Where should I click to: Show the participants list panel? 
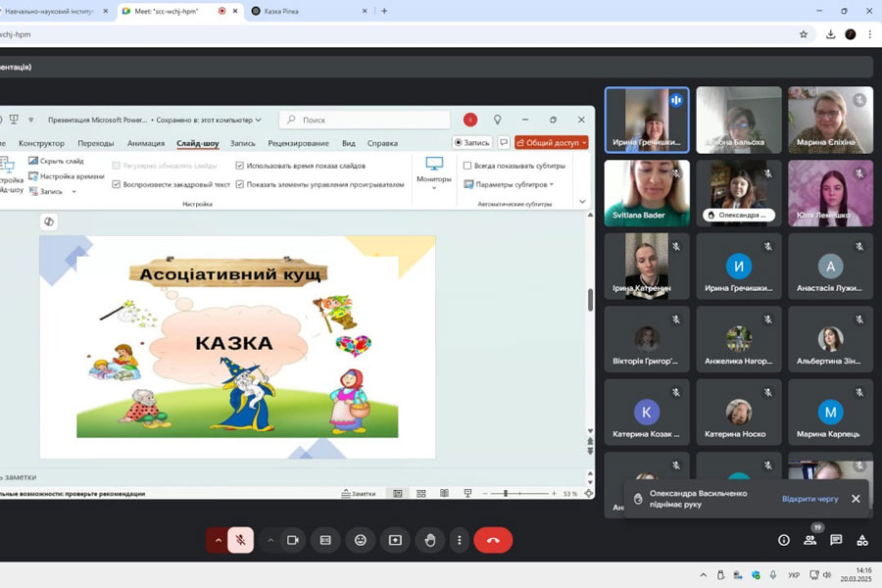[x=810, y=540]
